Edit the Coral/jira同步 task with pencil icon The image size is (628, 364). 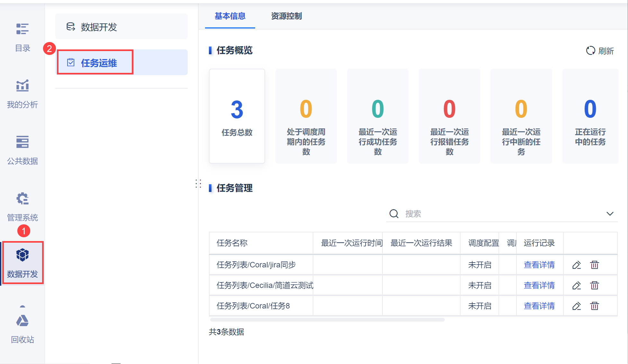577,265
